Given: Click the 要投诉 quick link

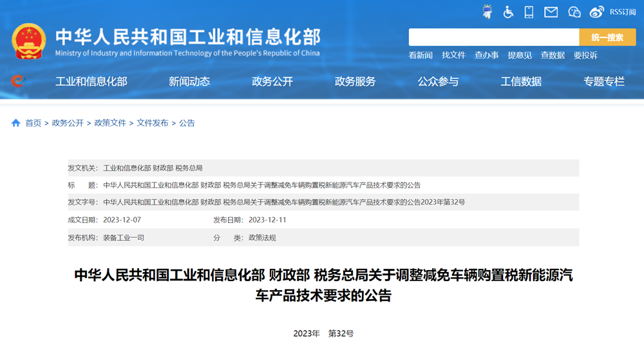Looking at the screenshot, I should pyautogui.click(x=585, y=55).
